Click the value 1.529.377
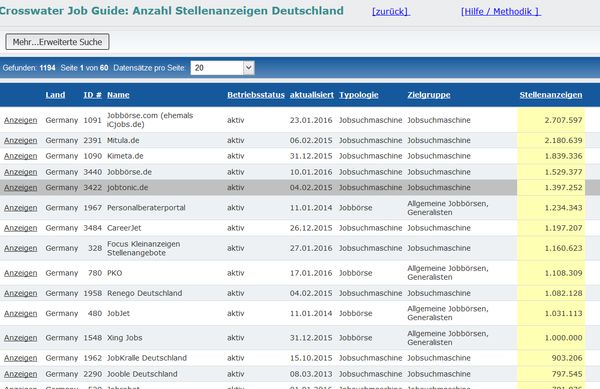Screen dimensions: 600x389 (563, 172)
